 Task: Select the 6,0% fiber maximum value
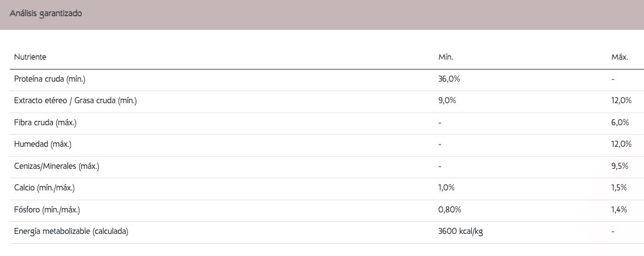pos(620,123)
